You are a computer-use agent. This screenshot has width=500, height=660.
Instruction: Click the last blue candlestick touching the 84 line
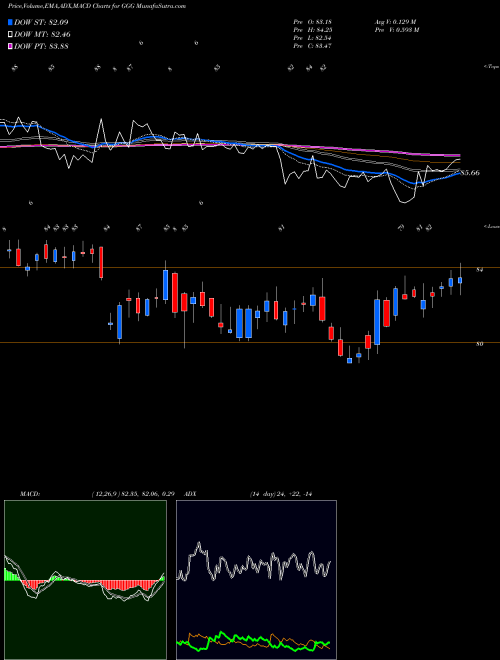click(x=460, y=280)
